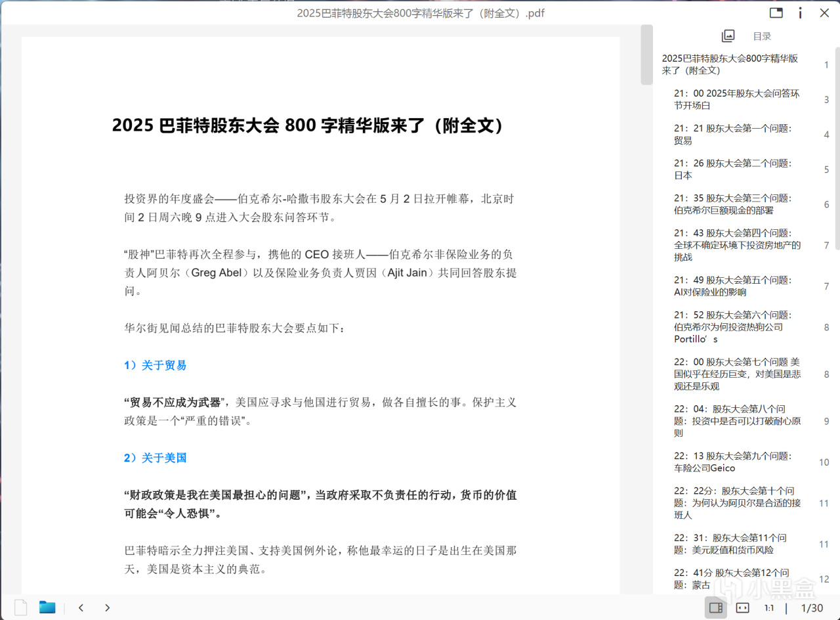
Task: Open 第三个问题：伯克希尔巨额现金的部署
Action: (x=733, y=204)
